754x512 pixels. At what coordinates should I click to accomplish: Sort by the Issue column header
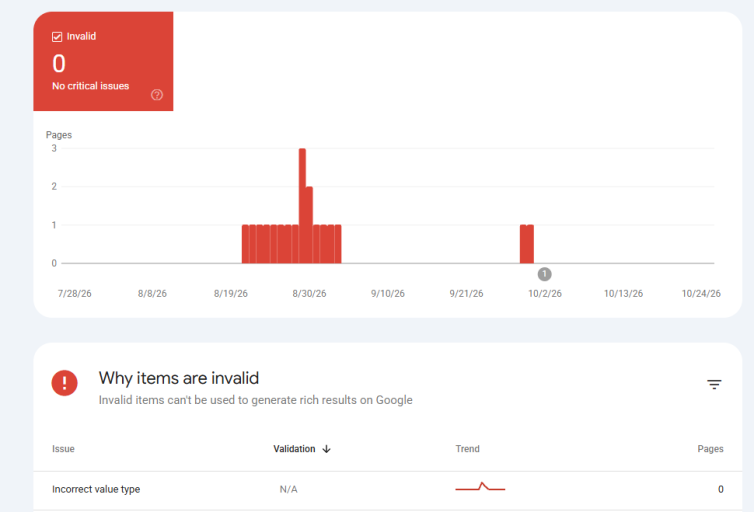coord(63,449)
